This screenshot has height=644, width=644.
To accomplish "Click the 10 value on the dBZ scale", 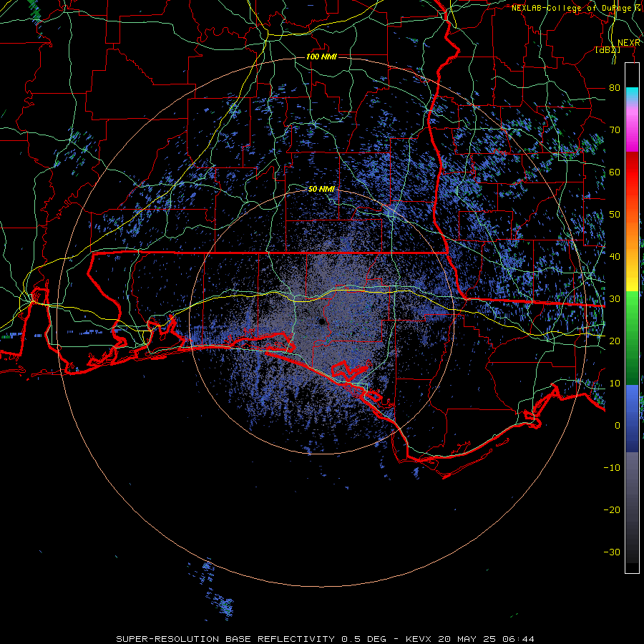I will point(615,384).
